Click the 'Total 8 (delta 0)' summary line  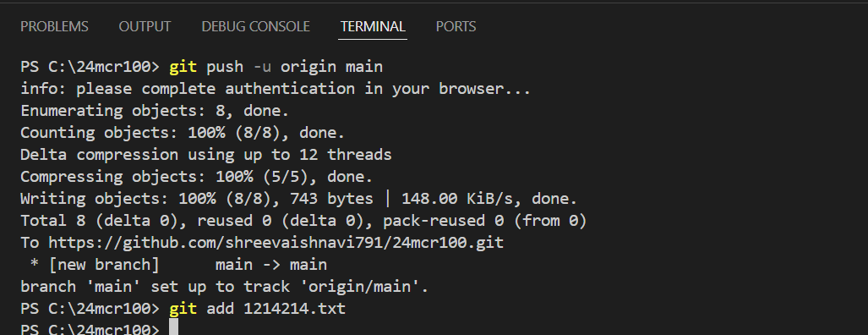303,221
